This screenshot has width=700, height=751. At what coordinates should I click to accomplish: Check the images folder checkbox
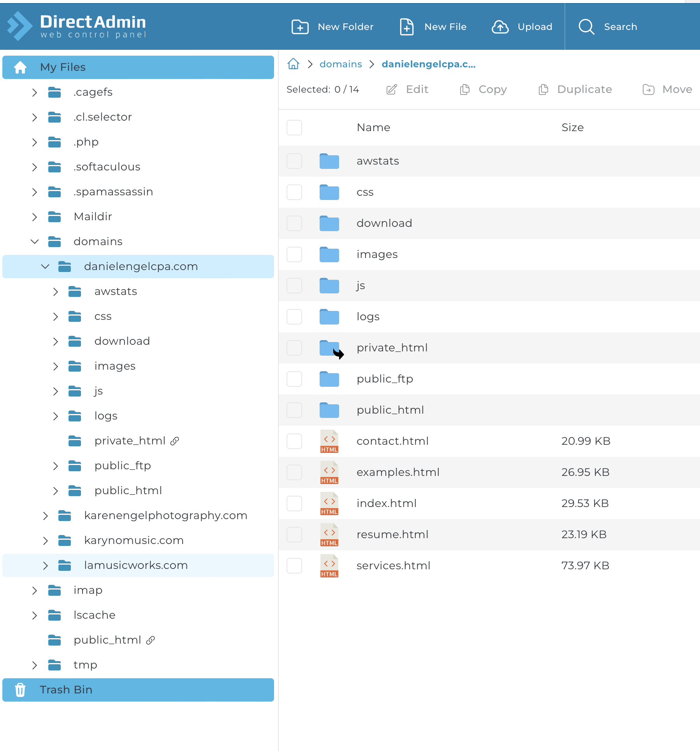(x=294, y=254)
